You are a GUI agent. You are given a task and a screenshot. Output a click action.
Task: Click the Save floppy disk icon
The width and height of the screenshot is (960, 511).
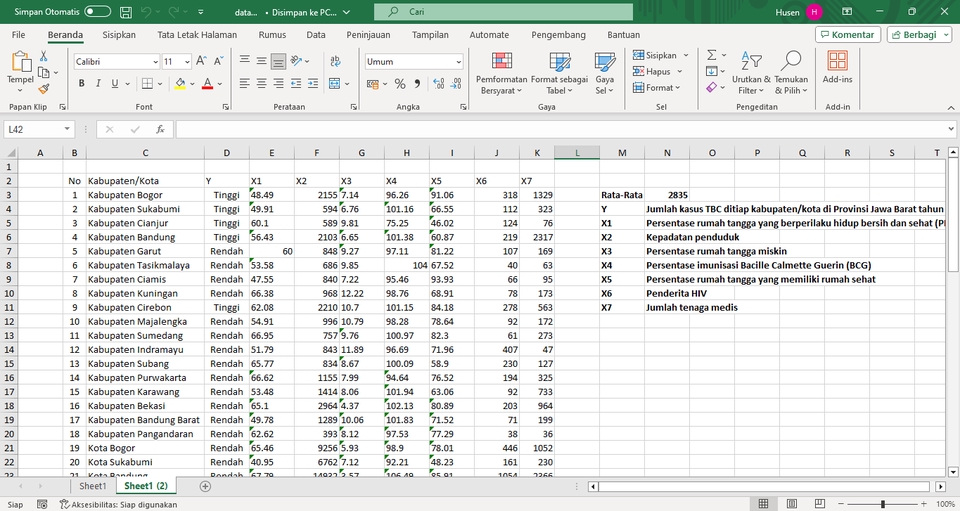(126, 12)
